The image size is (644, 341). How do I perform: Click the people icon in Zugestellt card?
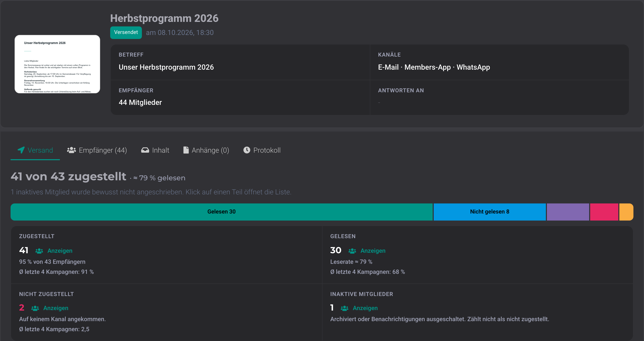(x=39, y=251)
